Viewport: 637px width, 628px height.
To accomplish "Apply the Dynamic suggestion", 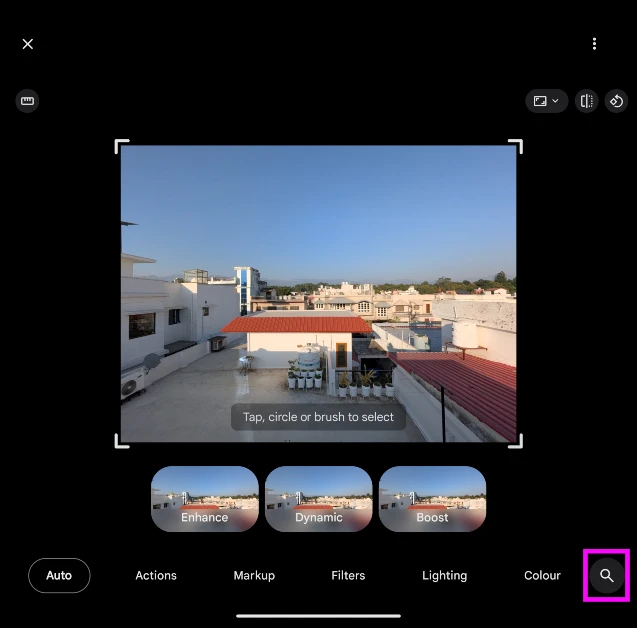I will [x=318, y=499].
